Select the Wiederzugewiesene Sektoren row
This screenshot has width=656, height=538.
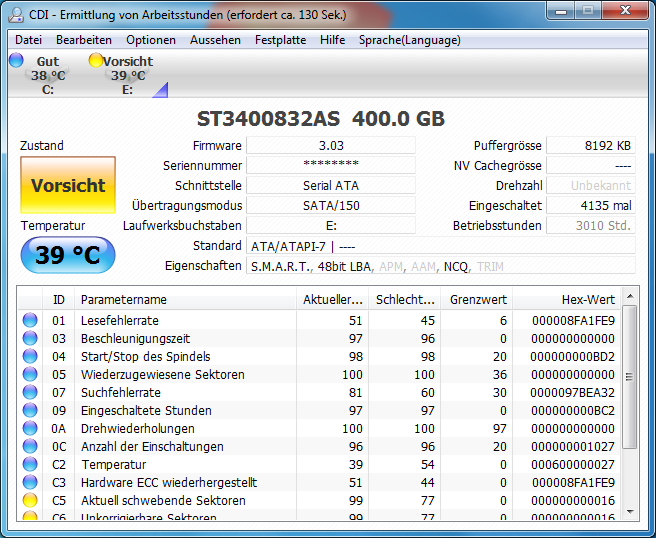click(x=320, y=374)
